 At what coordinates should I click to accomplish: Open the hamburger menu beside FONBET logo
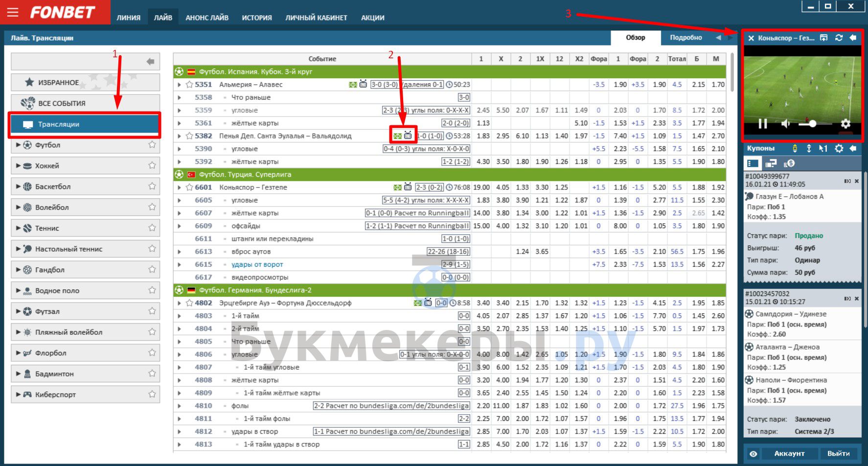click(13, 12)
